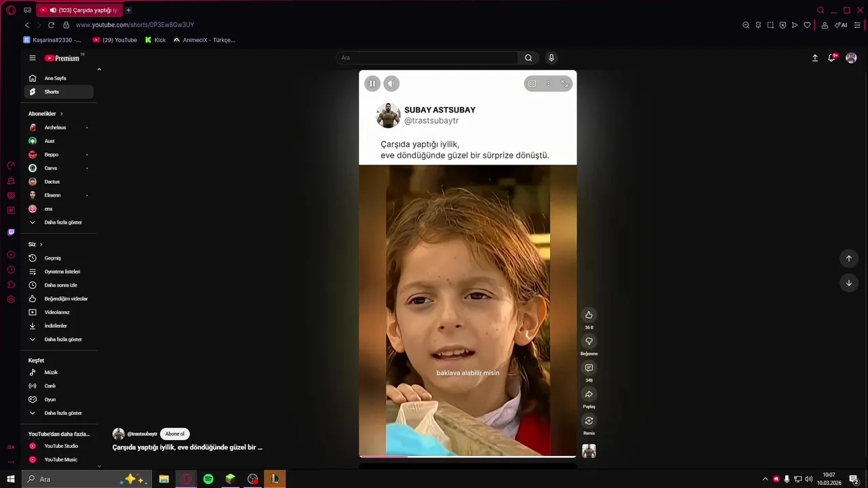Select Shorts in the sidebar
This screenshot has height=488, width=868.
pyautogui.click(x=59, y=91)
